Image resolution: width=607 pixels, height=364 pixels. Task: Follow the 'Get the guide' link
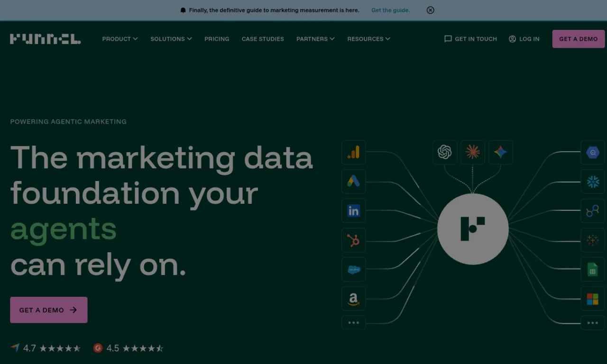[x=390, y=10]
